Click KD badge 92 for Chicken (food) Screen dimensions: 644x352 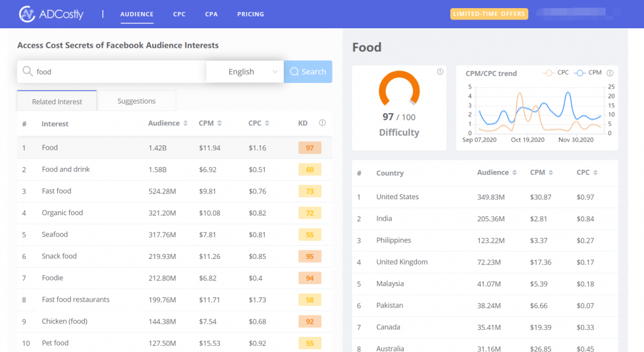tap(309, 322)
